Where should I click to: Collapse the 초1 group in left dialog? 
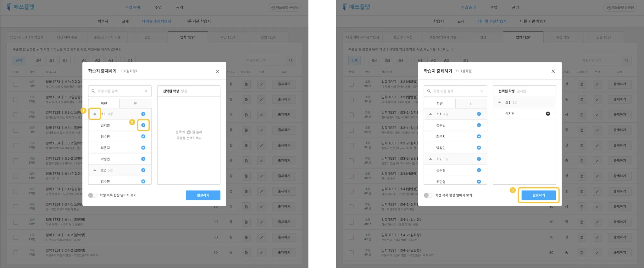(x=95, y=114)
